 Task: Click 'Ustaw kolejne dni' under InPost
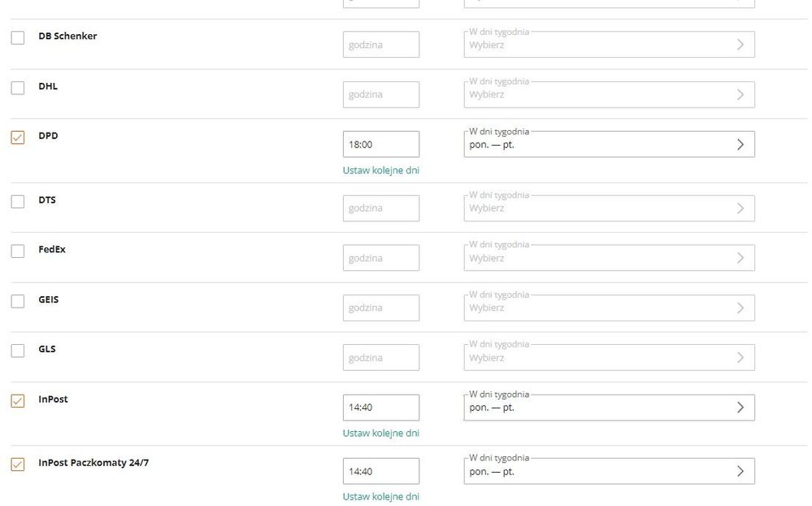380,434
